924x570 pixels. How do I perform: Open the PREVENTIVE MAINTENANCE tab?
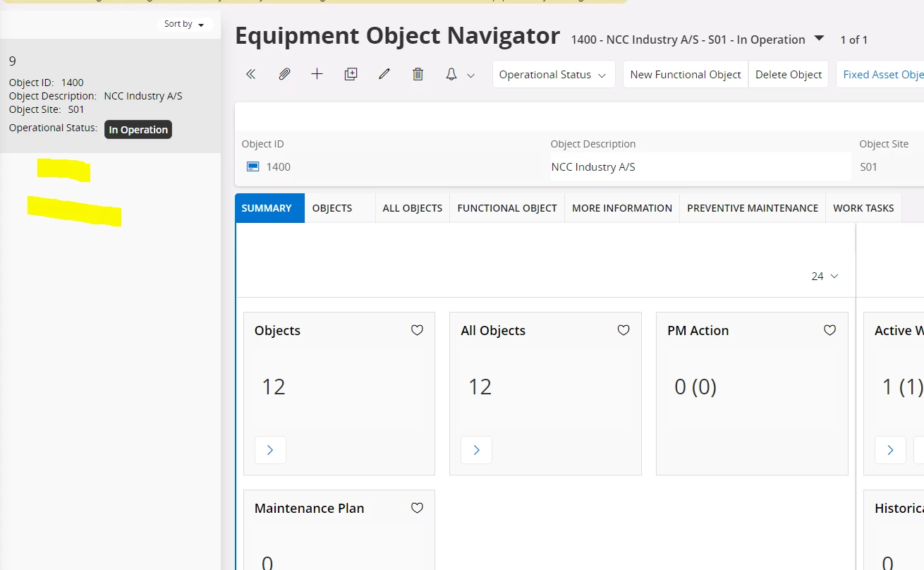point(753,208)
